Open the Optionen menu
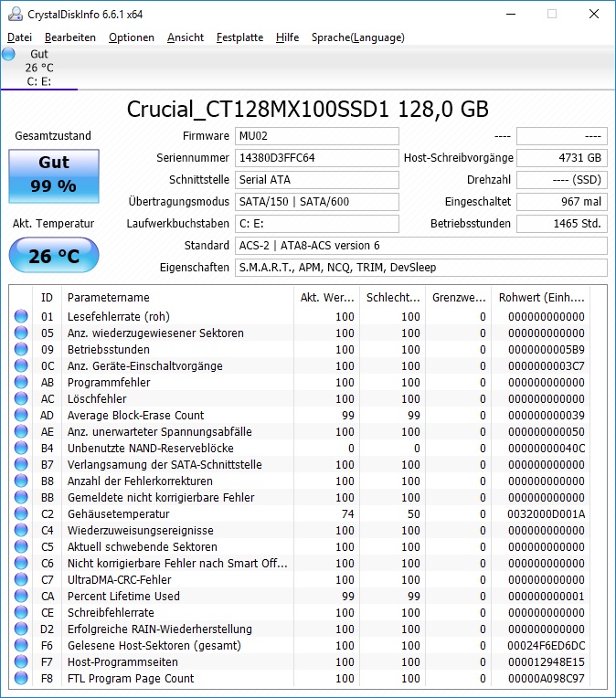 tap(132, 37)
